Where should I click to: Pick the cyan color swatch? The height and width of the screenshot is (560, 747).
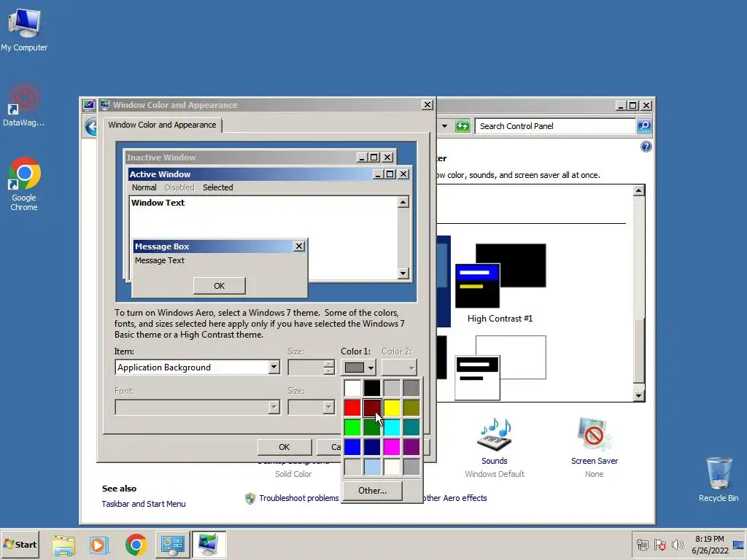[392, 427]
